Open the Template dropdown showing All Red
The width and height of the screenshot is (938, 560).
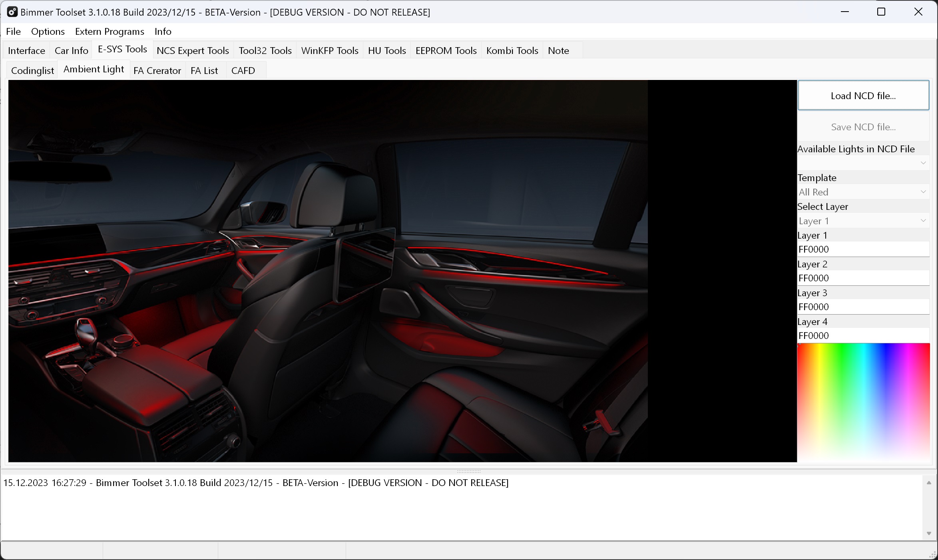[x=863, y=192]
